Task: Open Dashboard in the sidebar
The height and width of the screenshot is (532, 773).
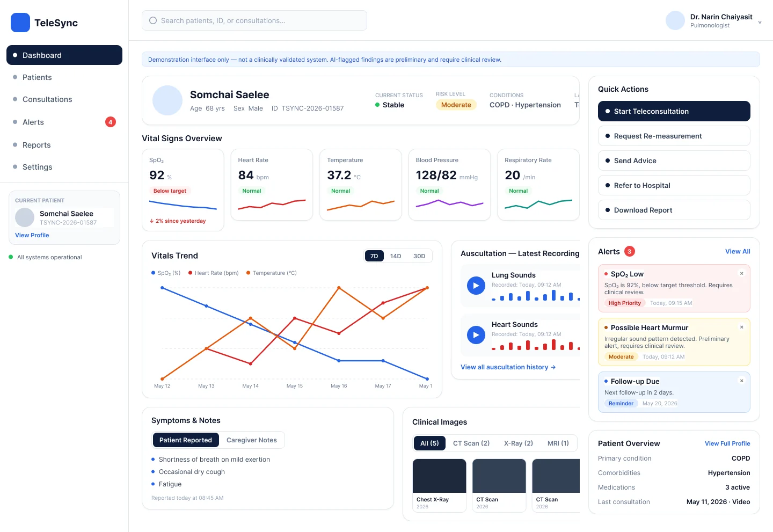Action: [x=64, y=55]
